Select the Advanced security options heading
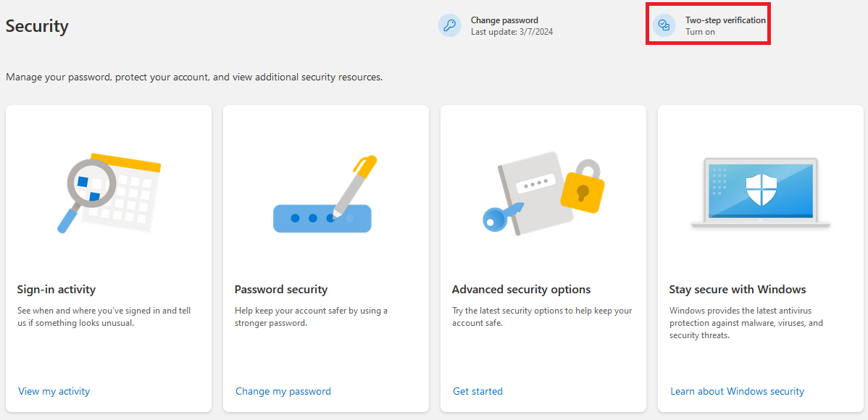Screen dimensions: 868x420 [x=521, y=290]
